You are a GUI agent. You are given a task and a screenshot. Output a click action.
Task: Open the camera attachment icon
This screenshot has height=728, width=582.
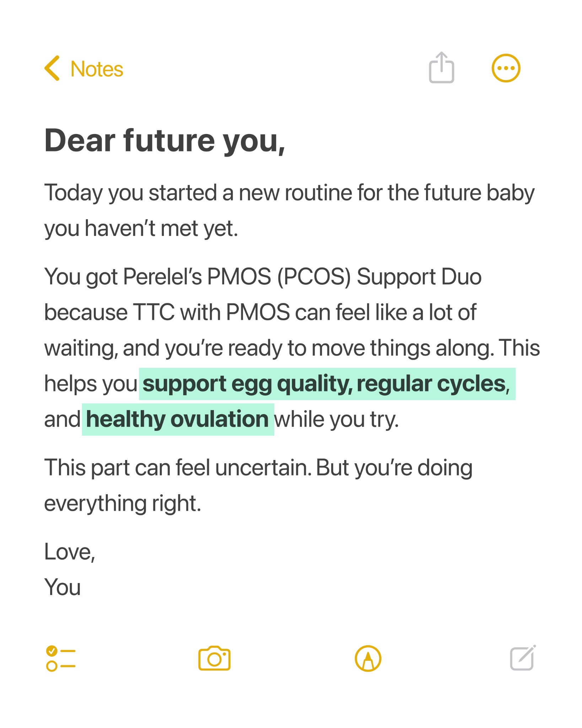point(214,658)
